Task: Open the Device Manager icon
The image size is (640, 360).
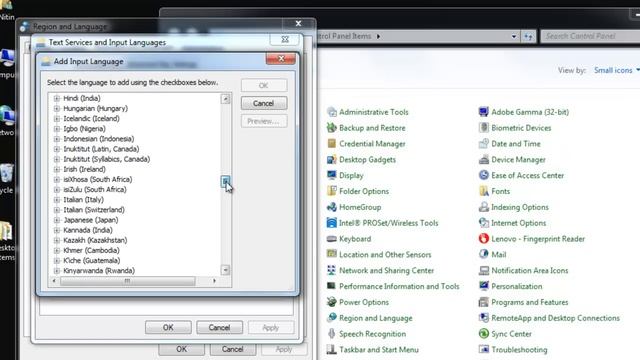Action: pyautogui.click(x=484, y=160)
